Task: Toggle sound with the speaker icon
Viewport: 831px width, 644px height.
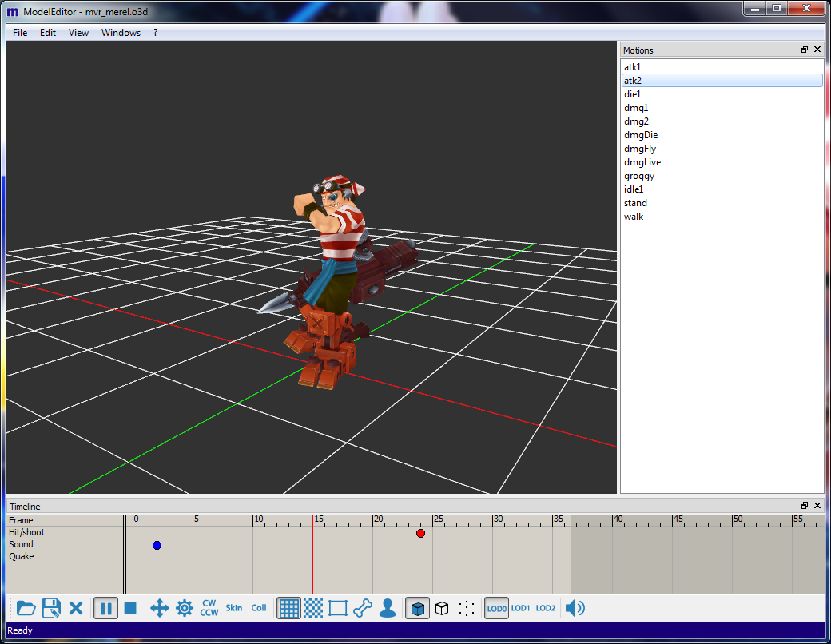Action: coord(575,608)
